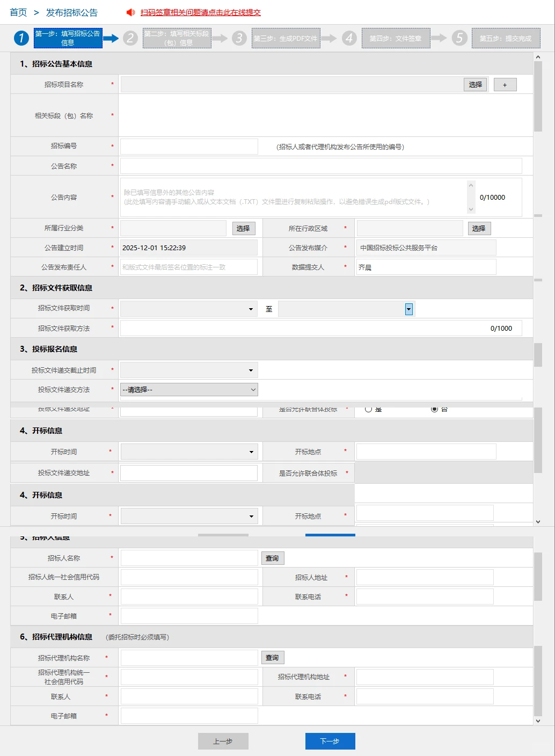The width and height of the screenshot is (555, 756).
Task: Click 选择 button for 所属行业分类
Action: pos(243,228)
